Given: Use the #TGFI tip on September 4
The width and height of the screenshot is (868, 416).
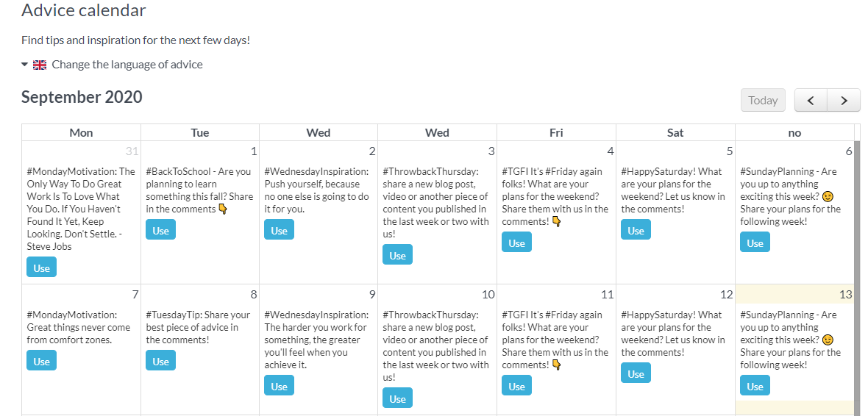Looking at the screenshot, I should [x=516, y=243].
